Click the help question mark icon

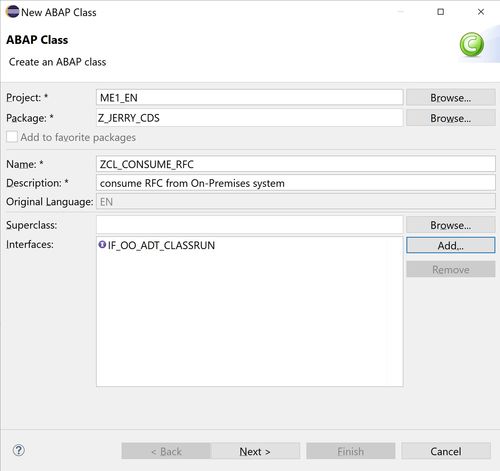19,450
